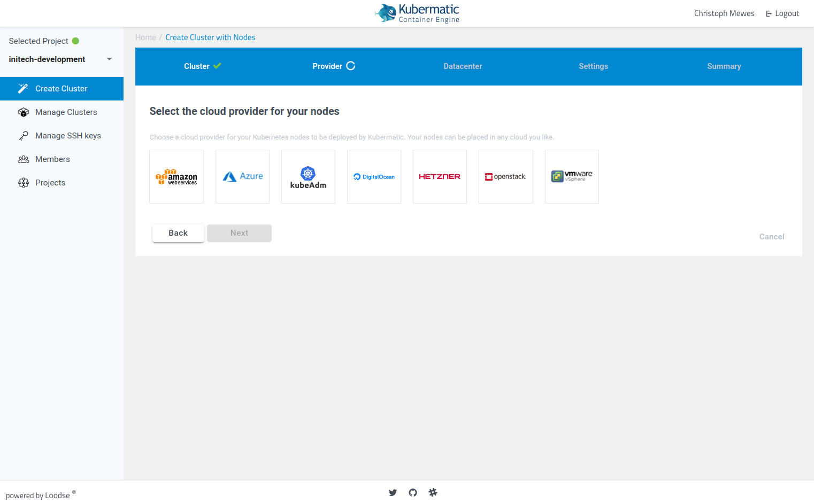
Task: Click the Logout link
Action: point(782,13)
